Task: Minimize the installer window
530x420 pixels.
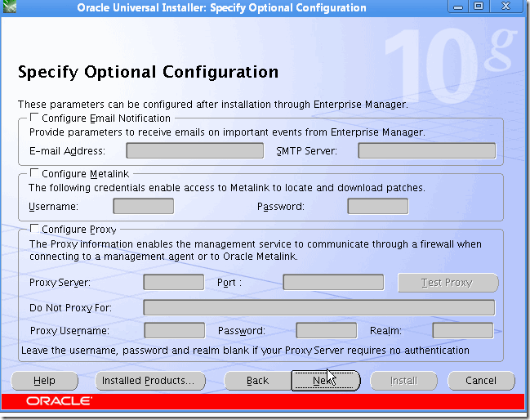Action: coord(458,6)
